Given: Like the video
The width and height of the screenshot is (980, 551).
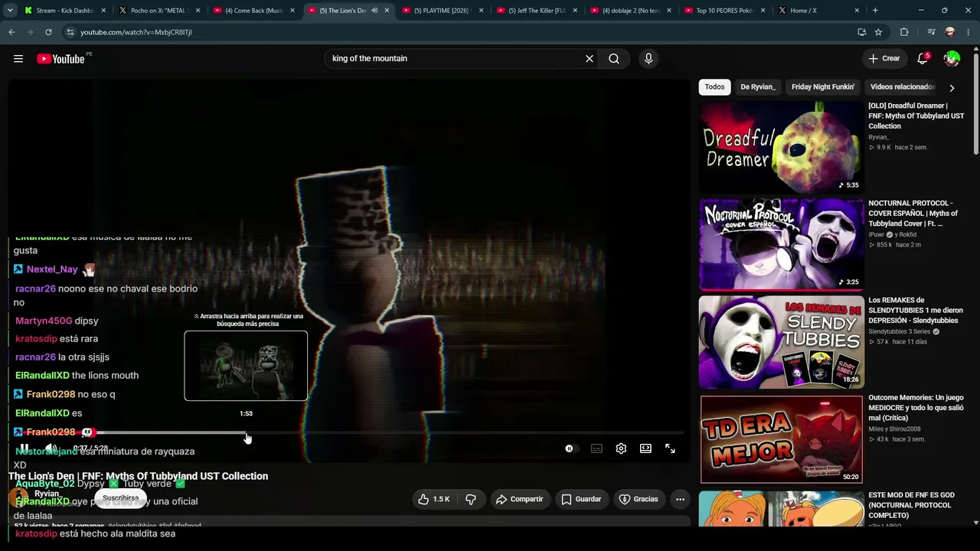Looking at the screenshot, I should pyautogui.click(x=433, y=499).
